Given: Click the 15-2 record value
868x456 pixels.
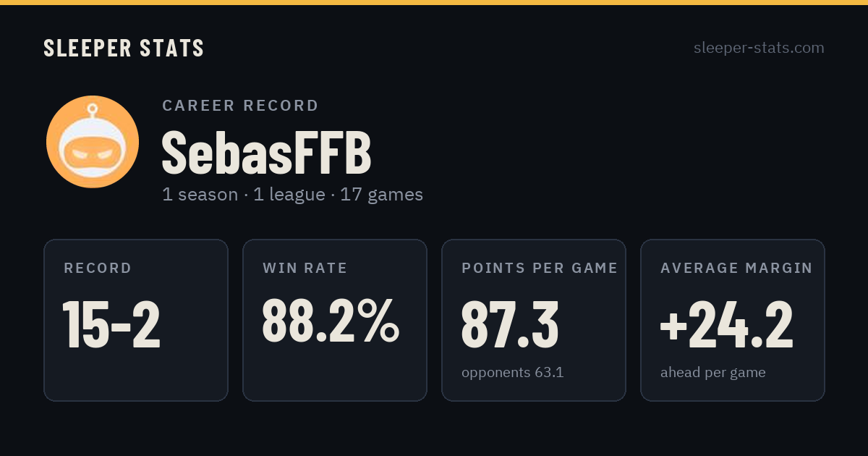Looking at the screenshot, I should click(x=111, y=325).
